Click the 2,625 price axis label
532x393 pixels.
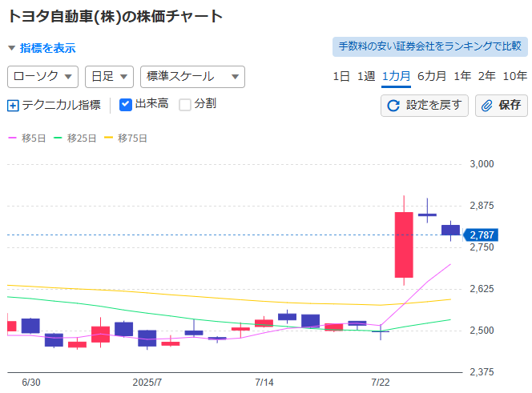482,289
